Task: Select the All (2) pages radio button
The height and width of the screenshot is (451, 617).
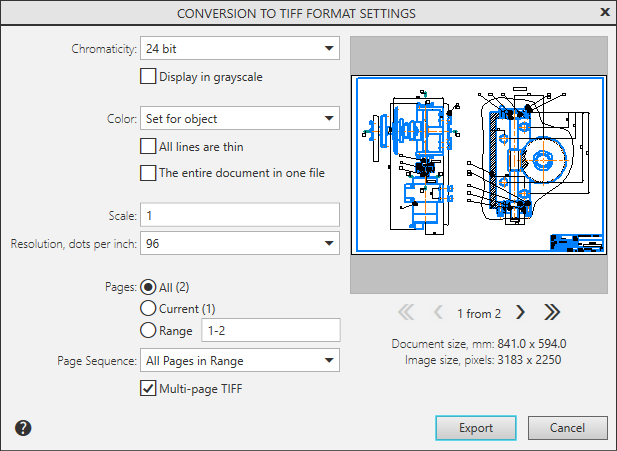Action: [149, 287]
